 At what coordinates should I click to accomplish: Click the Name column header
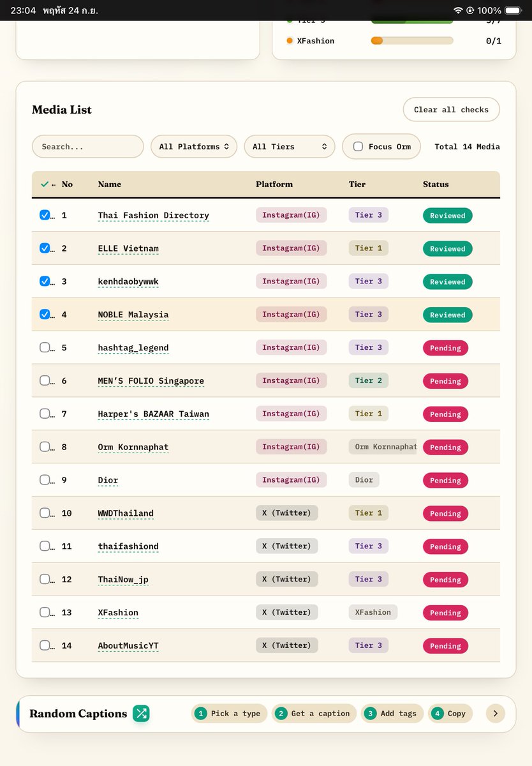click(110, 184)
